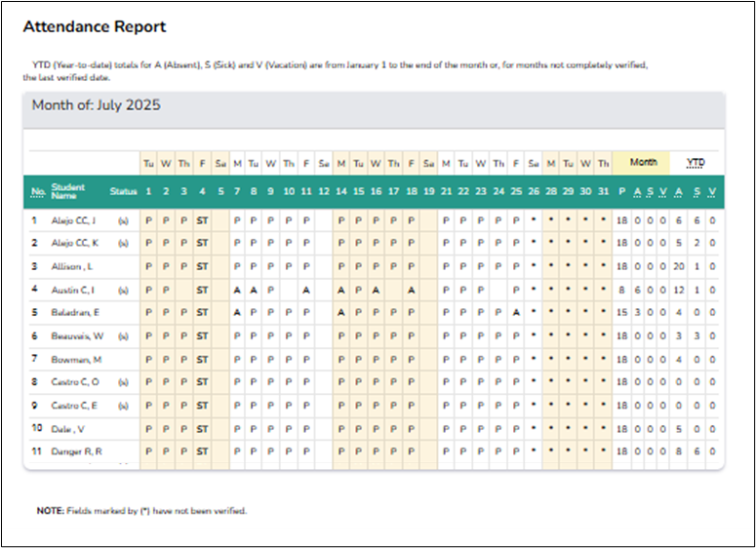The width and height of the screenshot is (756, 548).
Task: Click the day 14 column header
Action: pos(341,192)
